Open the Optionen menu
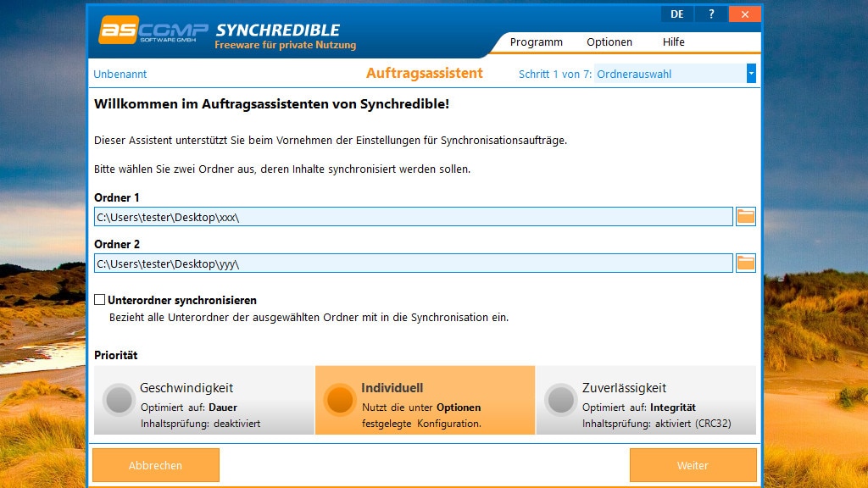The width and height of the screenshot is (868, 488). 609,42
